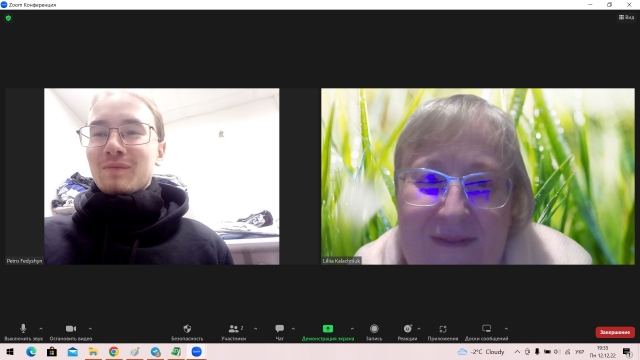Click the green encryption shield icon
The image size is (640, 360).
(x=8, y=18)
